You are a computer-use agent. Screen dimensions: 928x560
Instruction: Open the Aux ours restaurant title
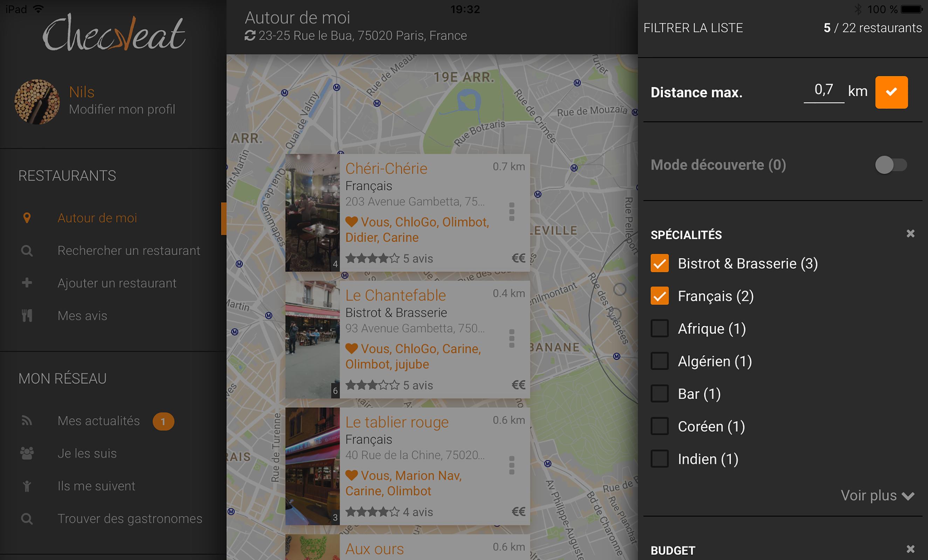(x=374, y=549)
